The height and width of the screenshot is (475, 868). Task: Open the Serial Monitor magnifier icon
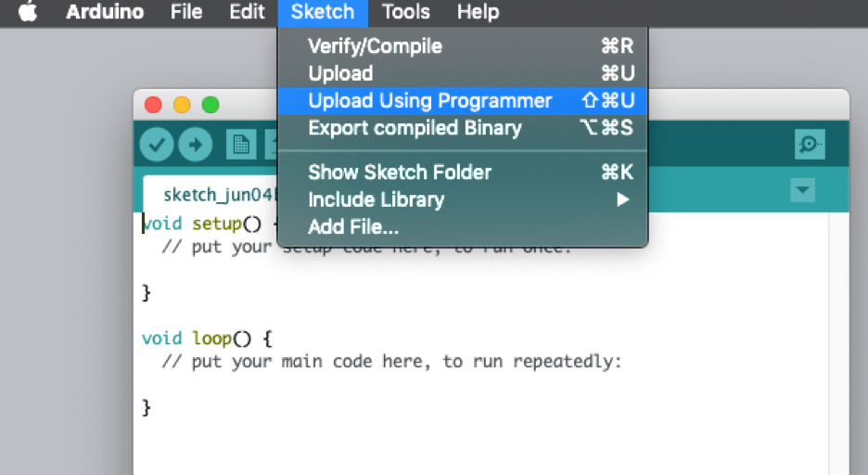click(810, 145)
